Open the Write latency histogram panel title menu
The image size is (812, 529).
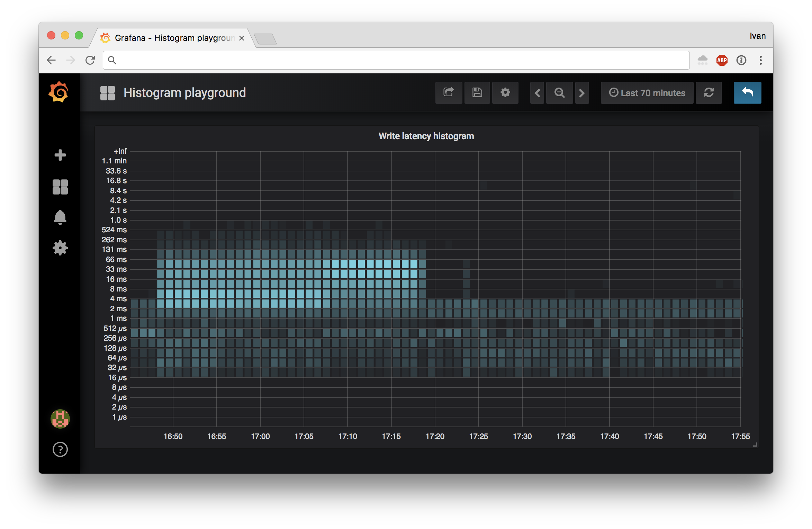[426, 136]
